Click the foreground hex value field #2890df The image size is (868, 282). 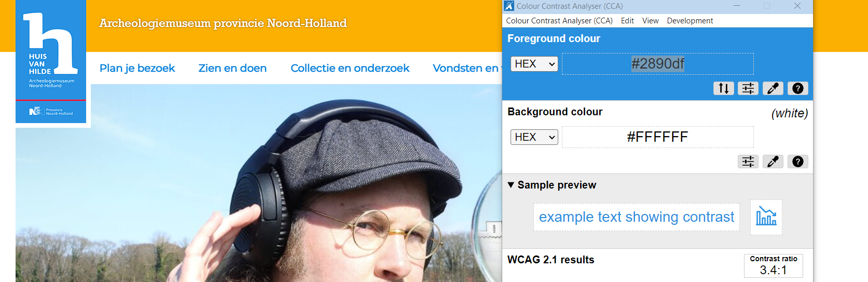(x=658, y=64)
